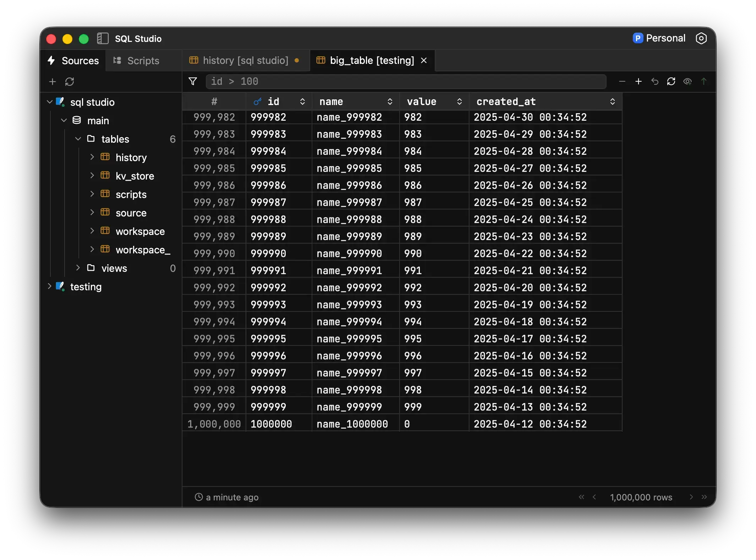Toggle the eye preview changes icon
The height and width of the screenshot is (560, 756).
pyautogui.click(x=687, y=82)
